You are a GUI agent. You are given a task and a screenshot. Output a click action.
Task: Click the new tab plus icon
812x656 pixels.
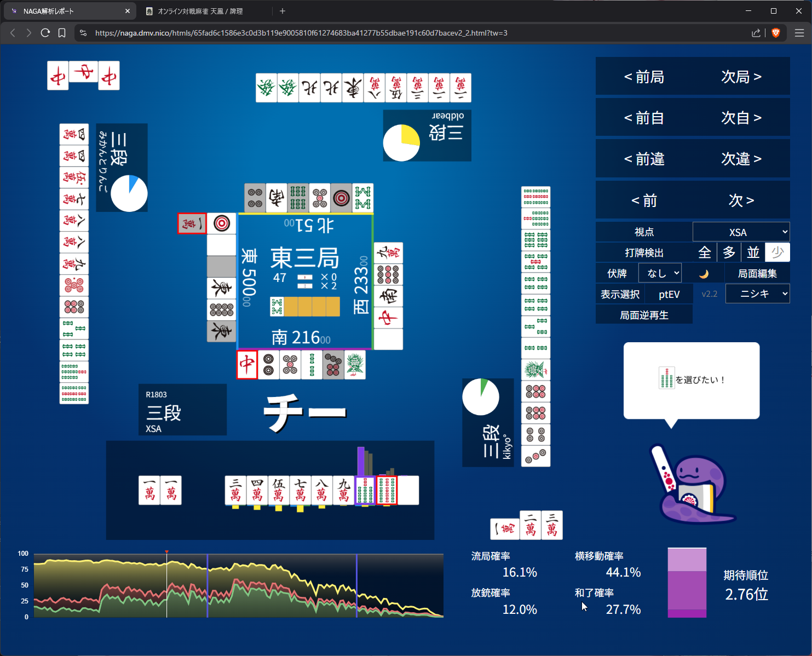pos(283,11)
